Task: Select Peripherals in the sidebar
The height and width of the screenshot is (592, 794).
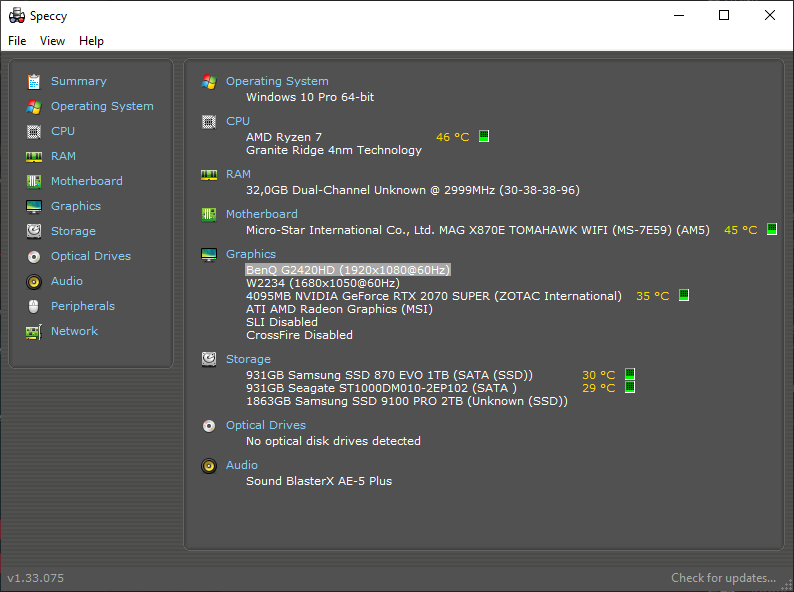Action: click(x=83, y=306)
